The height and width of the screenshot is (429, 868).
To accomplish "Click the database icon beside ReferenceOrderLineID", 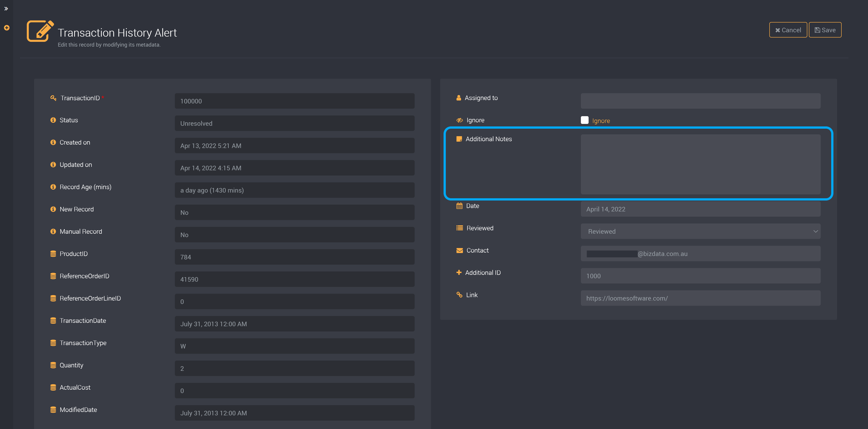I will point(53,298).
